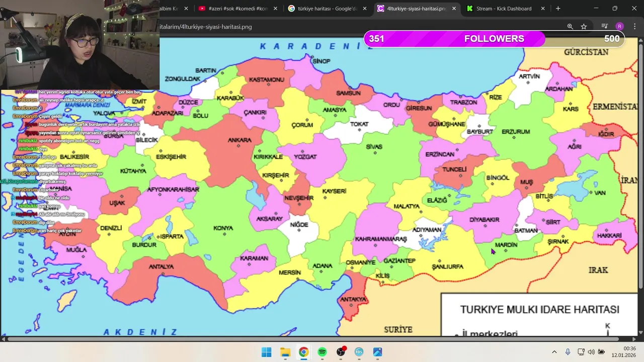Open File Explorer from the taskbar
The height and width of the screenshot is (362, 644).
coord(285,352)
